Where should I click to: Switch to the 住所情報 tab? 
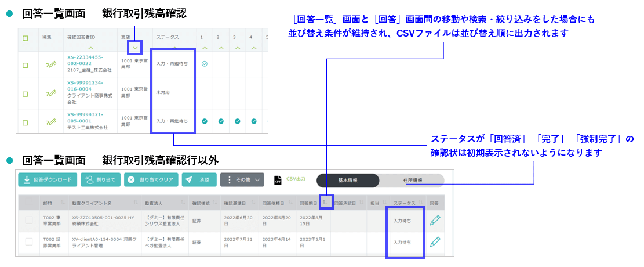pyautogui.click(x=412, y=180)
